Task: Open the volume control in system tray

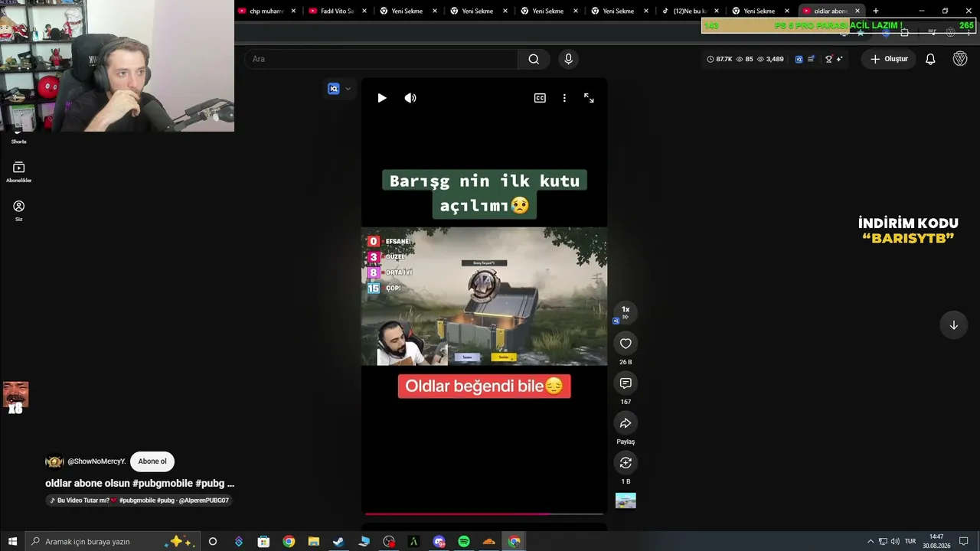Action: point(895,542)
